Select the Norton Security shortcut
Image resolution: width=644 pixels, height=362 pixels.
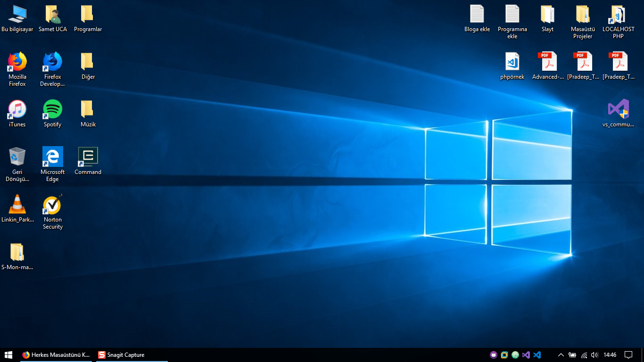tap(53, 212)
